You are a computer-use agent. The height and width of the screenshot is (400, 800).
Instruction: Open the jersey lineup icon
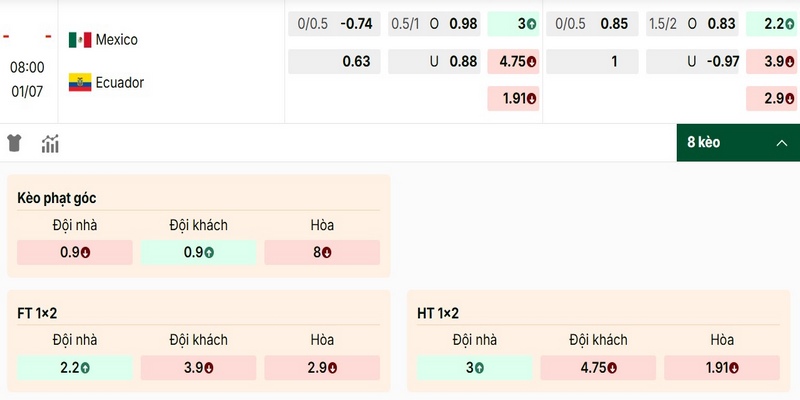(14, 143)
